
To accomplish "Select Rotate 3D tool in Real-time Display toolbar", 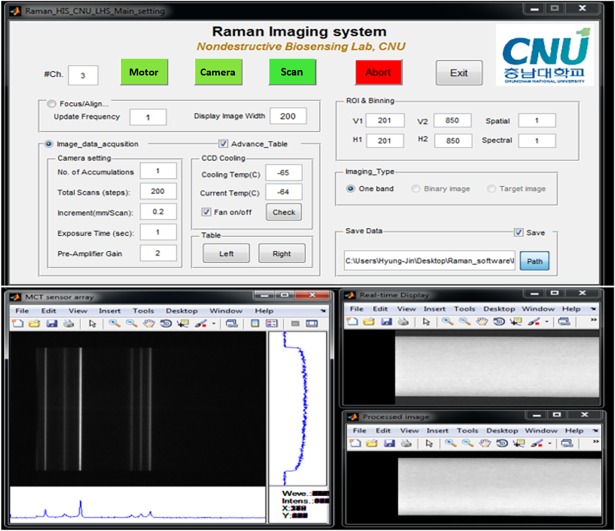I will click(497, 323).
